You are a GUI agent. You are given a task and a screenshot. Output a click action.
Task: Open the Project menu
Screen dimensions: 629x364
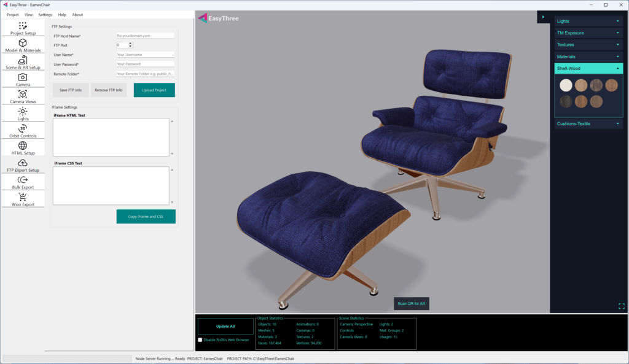click(12, 14)
